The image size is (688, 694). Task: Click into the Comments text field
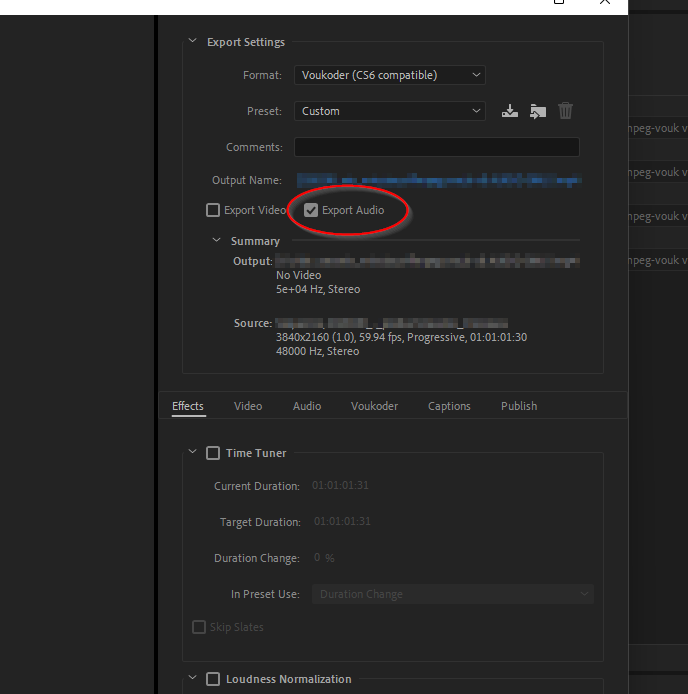click(x=436, y=147)
